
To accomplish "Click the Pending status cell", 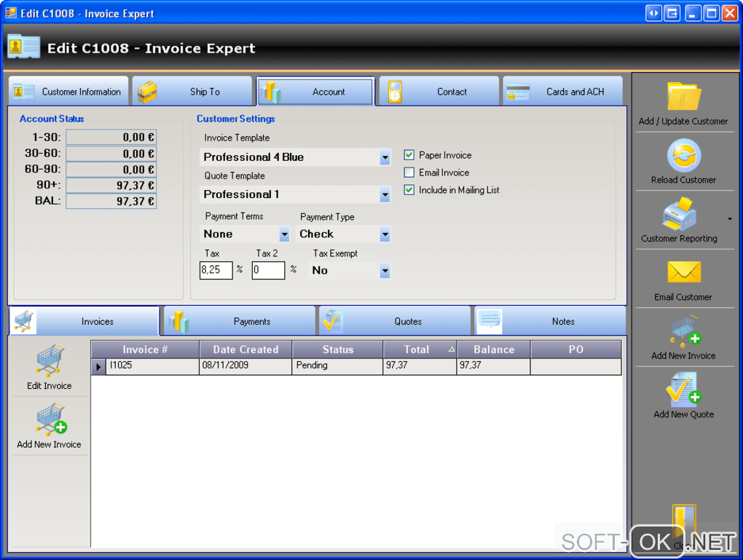I will (x=337, y=367).
